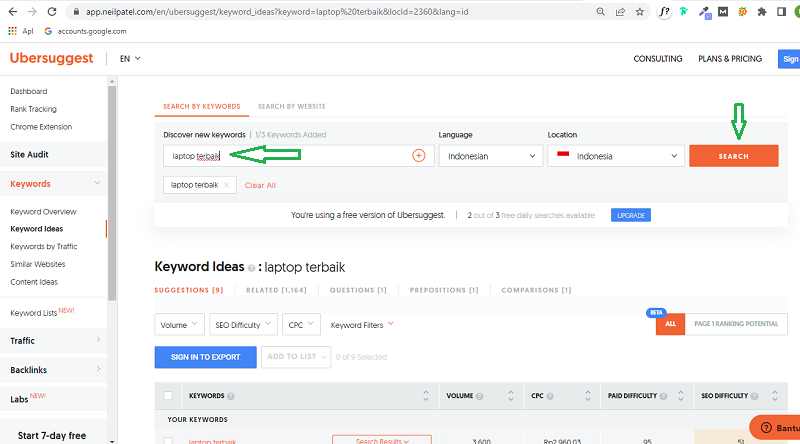Click the Ubersuggest logo
The height and width of the screenshot is (444, 800).
52,58
